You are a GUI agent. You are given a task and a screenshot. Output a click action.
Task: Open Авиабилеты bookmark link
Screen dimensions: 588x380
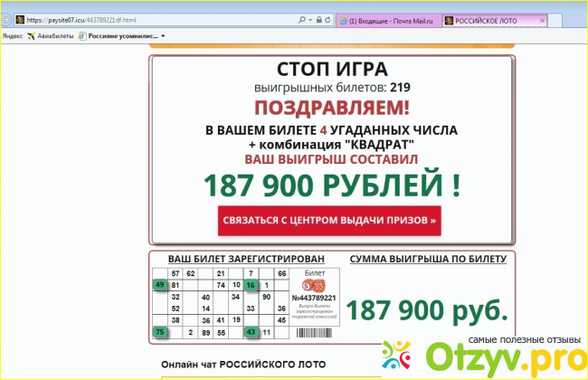[50, 35]
